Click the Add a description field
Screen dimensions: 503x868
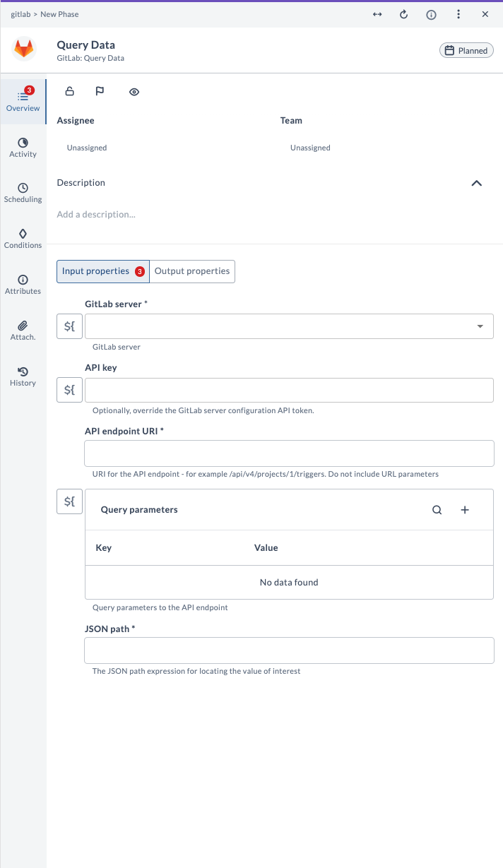[96, 214]
